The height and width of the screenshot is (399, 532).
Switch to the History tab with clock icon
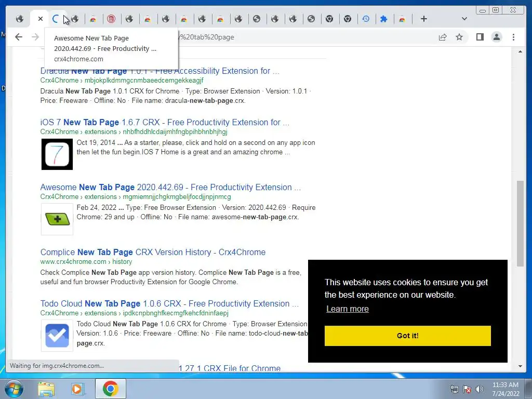click(366, 19)
